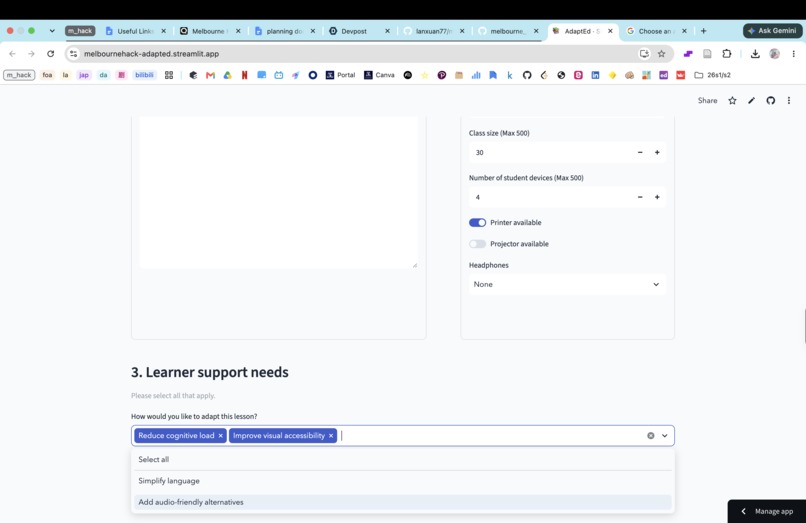Click the Streamlit GitHub repository icon
806x523 pixels.
771,100
